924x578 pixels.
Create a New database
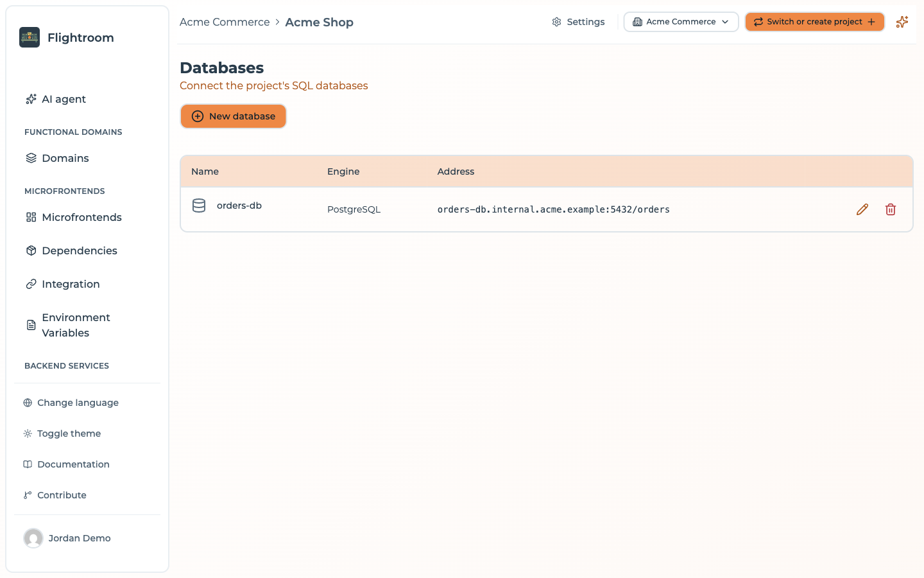[x=233, y=116]
